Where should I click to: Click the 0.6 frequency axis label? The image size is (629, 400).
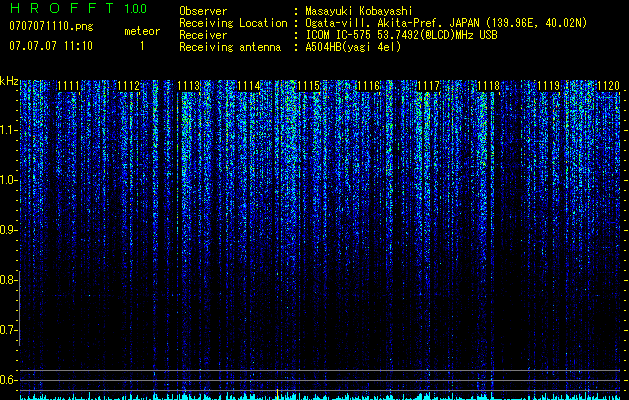click(x=9, y=380)
